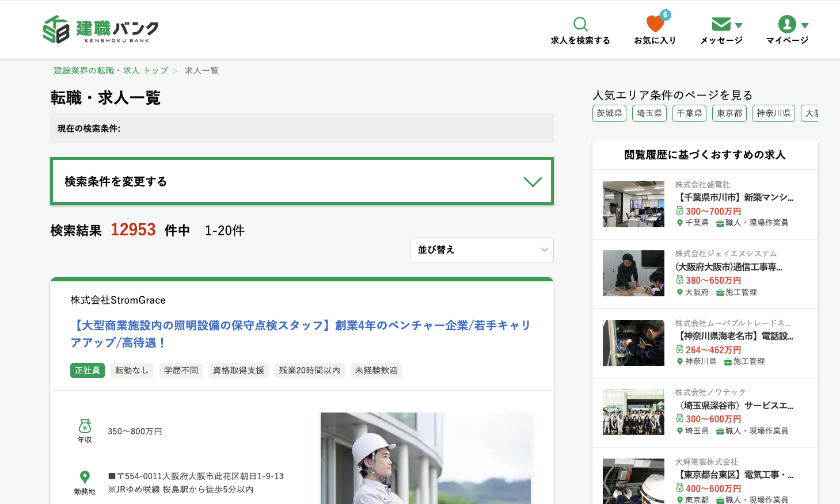
Task: Click yen icon next to 264〜462万円
Action: [x=679, y=349]
